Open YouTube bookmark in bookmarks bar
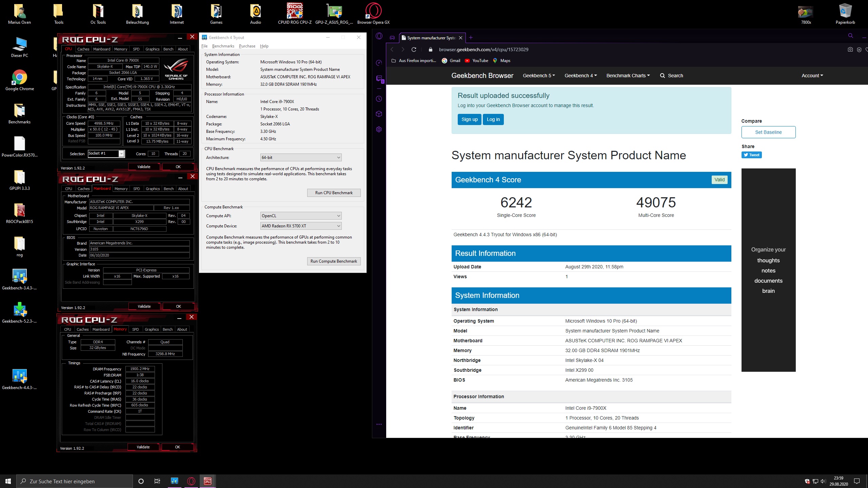The image size is (868, 488). pyautogui.click(x=476, y=61)
